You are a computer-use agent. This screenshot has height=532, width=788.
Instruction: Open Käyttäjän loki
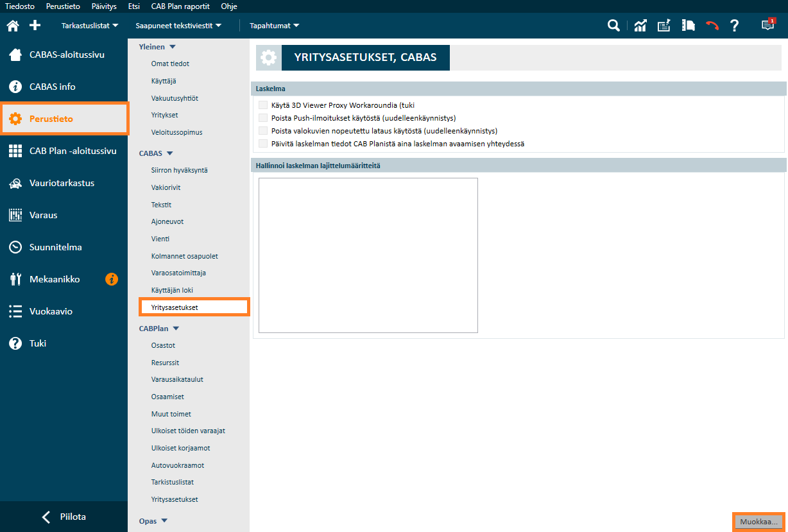coord(172,290)
